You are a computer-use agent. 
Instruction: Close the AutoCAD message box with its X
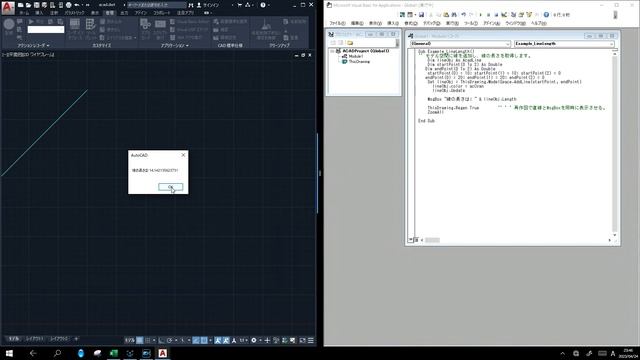click(x=183, y=155)
